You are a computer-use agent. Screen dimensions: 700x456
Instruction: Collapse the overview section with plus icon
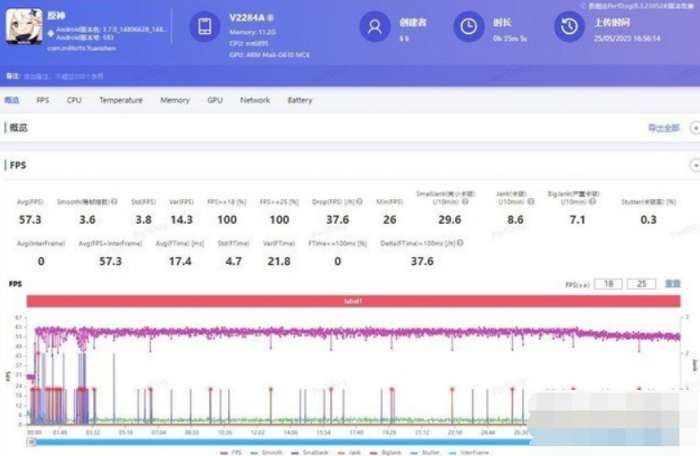point(693,128)
